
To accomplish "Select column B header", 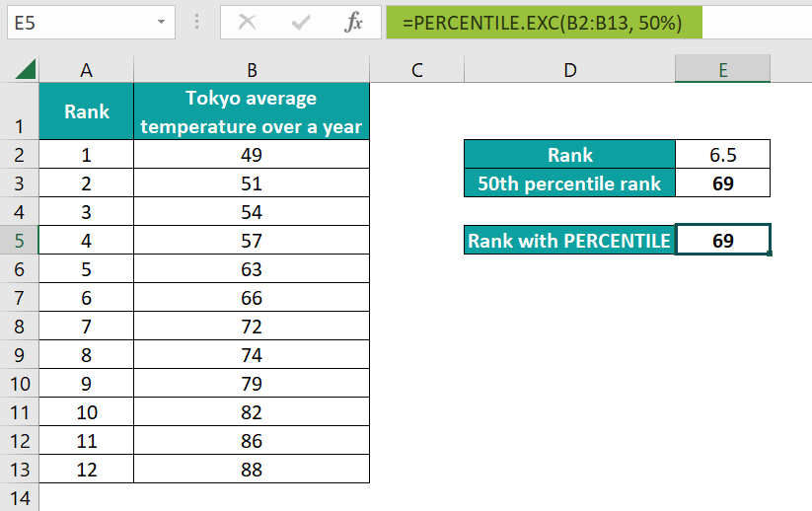I will 252,69.
